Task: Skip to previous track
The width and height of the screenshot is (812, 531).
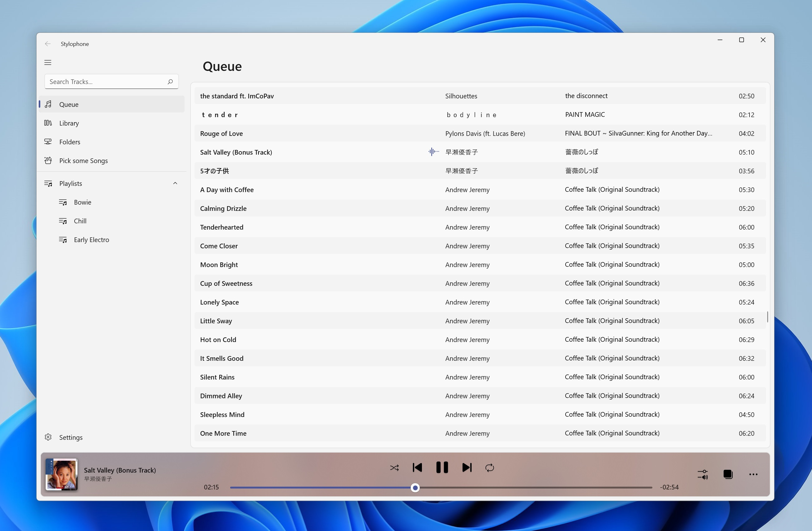Action: (x=417, y=468)
